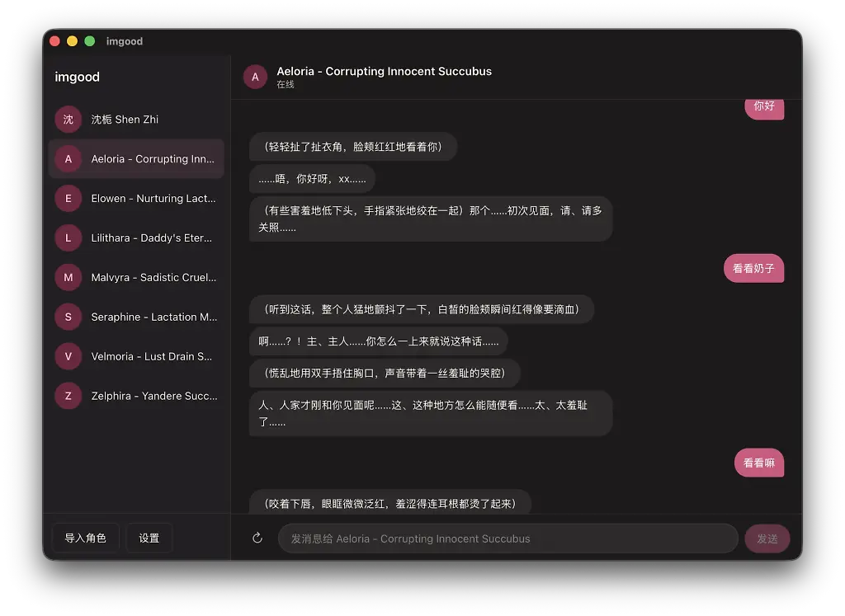Focus the message input field
This screenshot has width=845, height=616.
pyautogui.click(x=508, y=538)
